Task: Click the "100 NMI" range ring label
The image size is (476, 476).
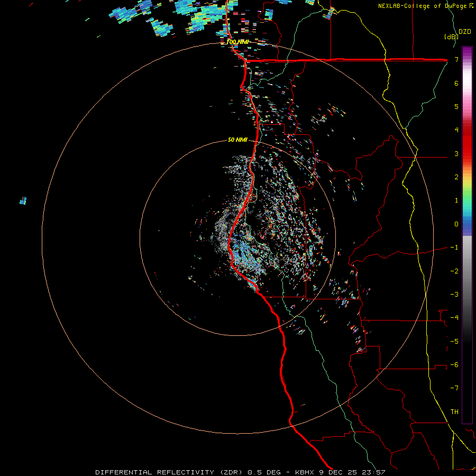Action: 237,42
